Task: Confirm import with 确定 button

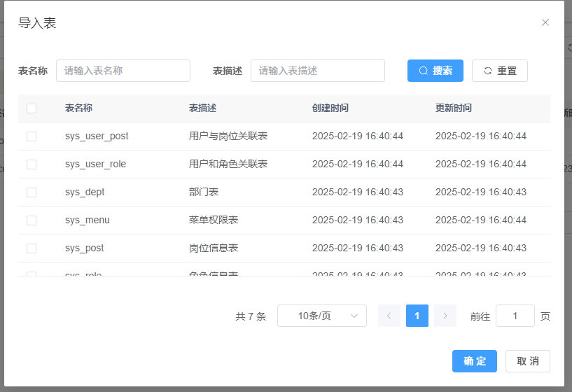Action: [474, 361]
